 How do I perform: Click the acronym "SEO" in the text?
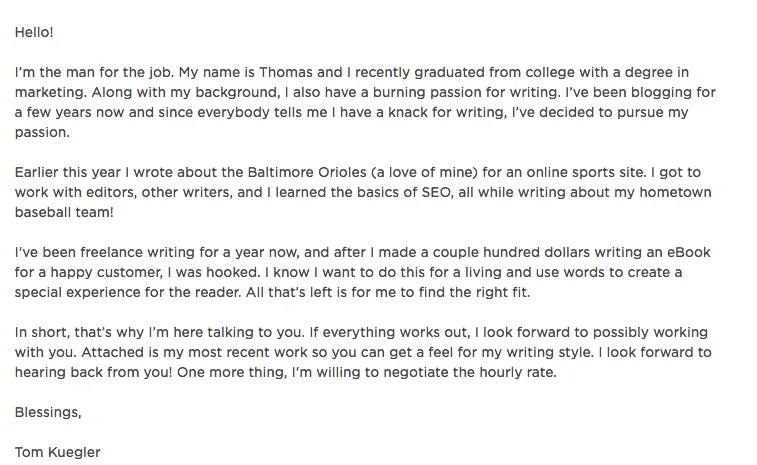pos(436,192)
